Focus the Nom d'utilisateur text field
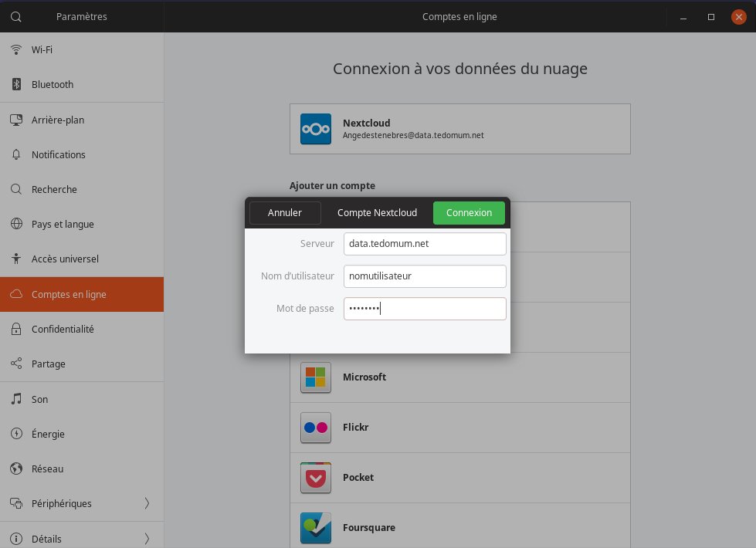Screen dimensions: 756x548 pos(425,276)
